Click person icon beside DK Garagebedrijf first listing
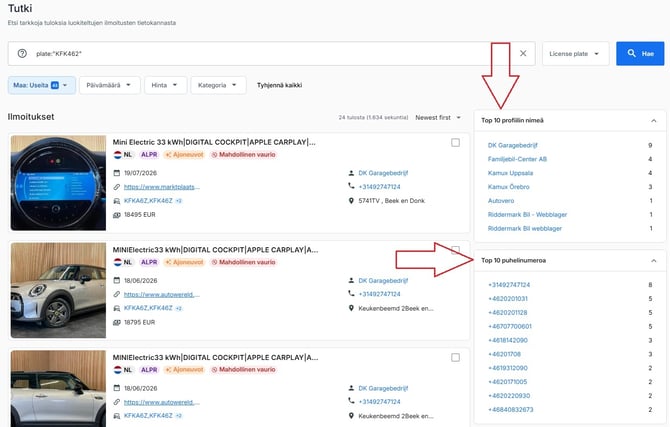The height and width of the screenshot is (427, 670). (351, 173)
